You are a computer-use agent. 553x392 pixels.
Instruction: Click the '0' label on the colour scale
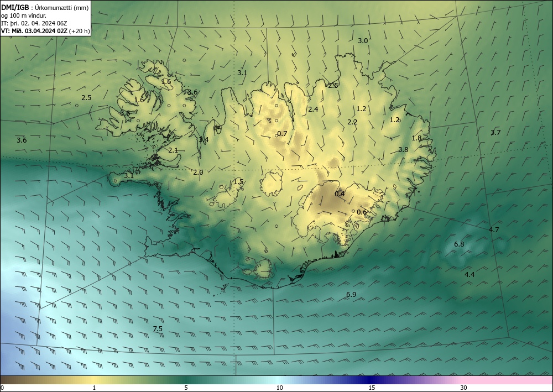2,388
